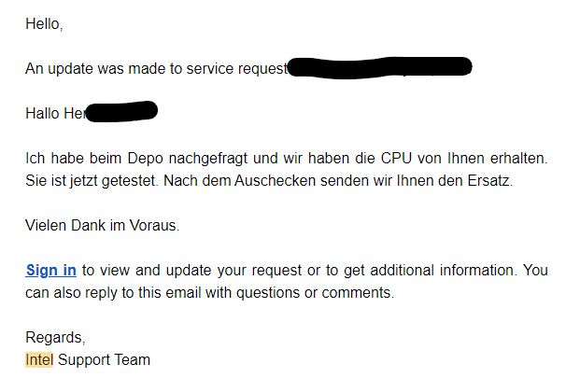580x392 pixels.
Task: Click the word 'erhalten' in the message
Action: click(x=518, y=158)
